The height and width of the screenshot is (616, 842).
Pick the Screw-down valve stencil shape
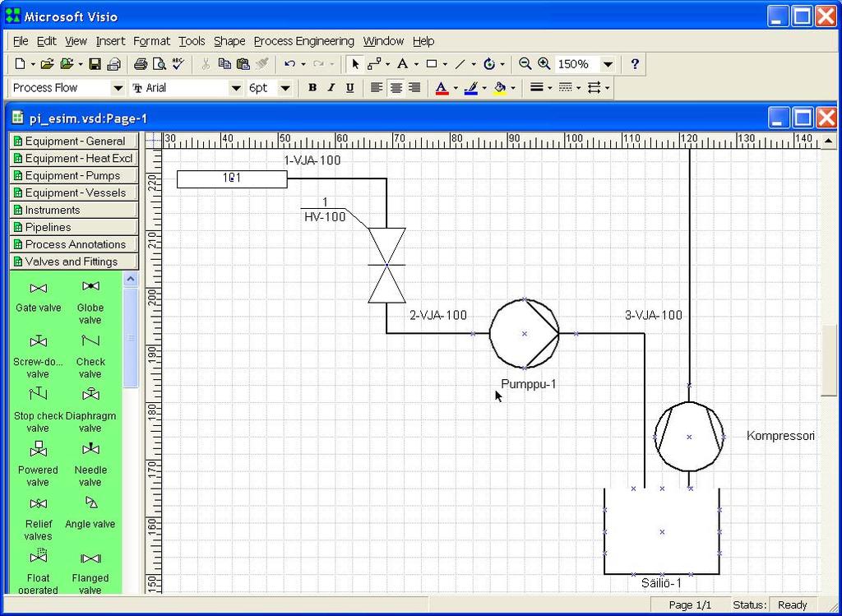point(38,357)
